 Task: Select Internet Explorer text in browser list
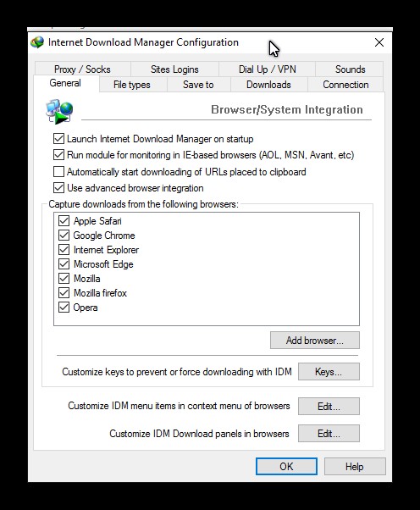click(107, 250)
